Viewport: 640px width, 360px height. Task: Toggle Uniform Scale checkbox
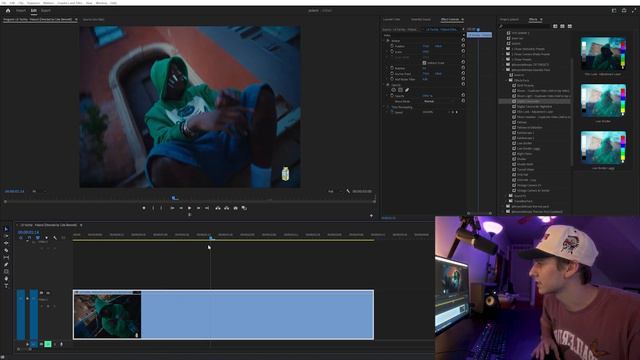point(424,63)
